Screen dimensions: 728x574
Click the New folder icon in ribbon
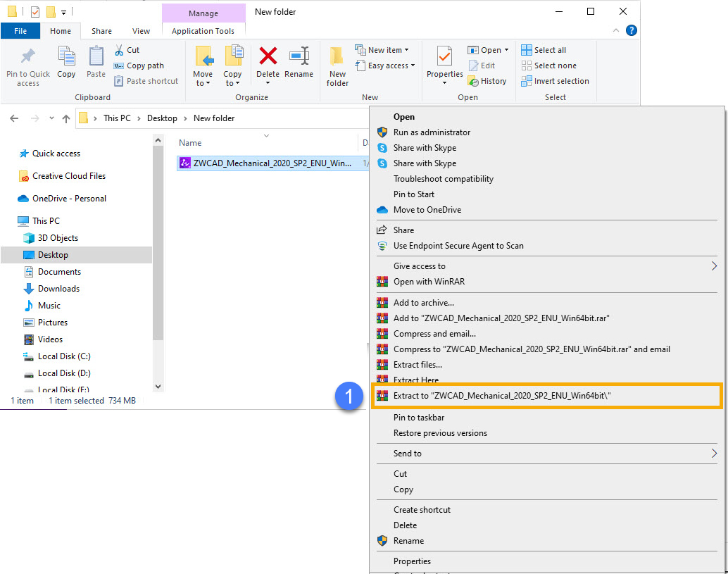[x=337, y=56]
